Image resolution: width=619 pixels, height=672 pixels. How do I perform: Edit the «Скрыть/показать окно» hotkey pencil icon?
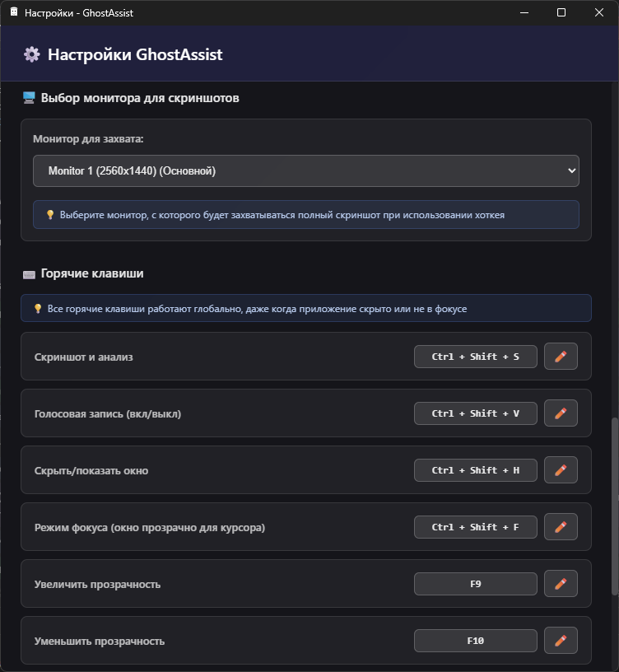click(x=561, y=469)
